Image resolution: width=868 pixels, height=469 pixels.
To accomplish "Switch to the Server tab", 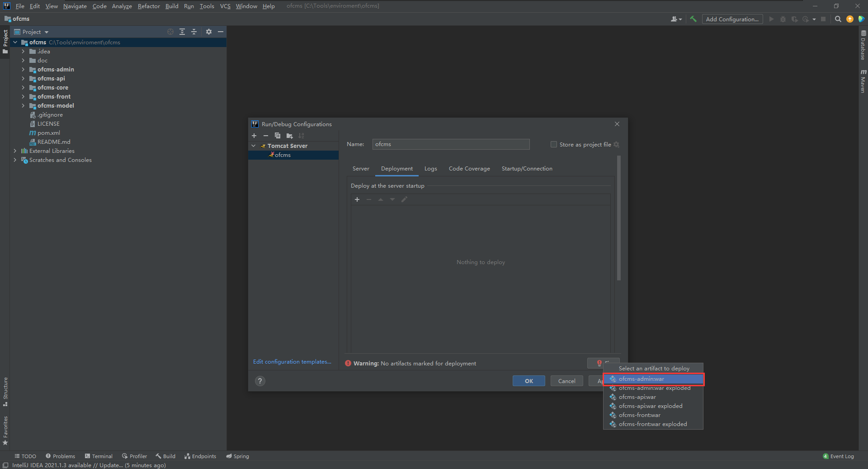I will pos(361,169).
